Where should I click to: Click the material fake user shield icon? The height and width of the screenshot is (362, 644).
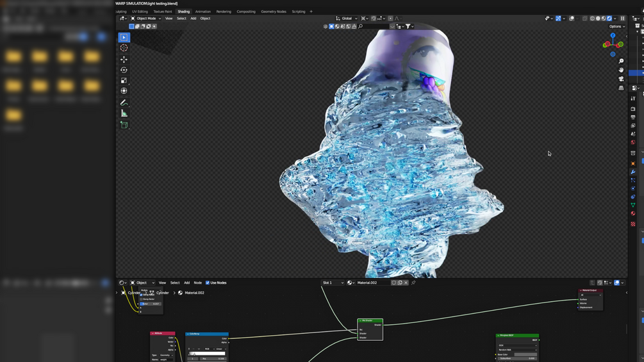click(x=394, y=283)
